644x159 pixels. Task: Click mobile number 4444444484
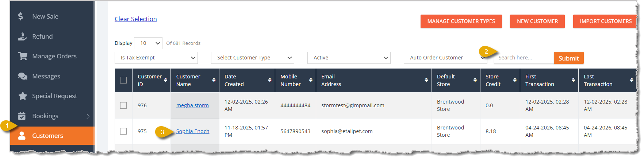295,105
